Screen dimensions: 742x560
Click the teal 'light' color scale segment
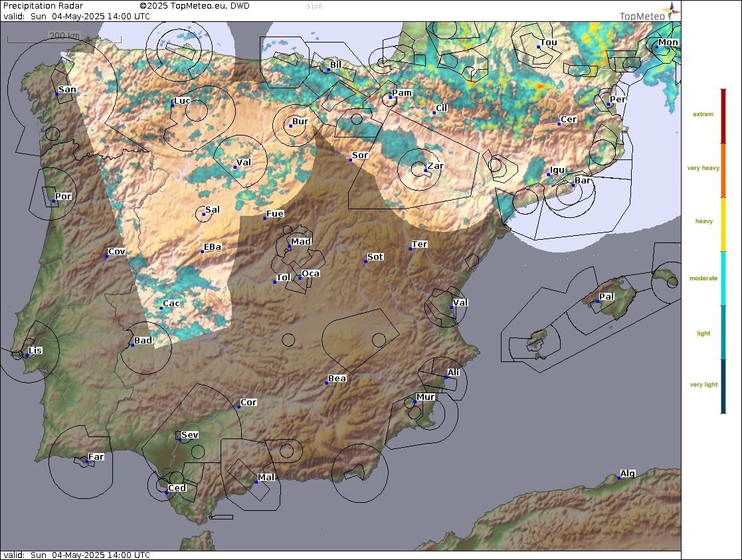(x=723, y=332)
